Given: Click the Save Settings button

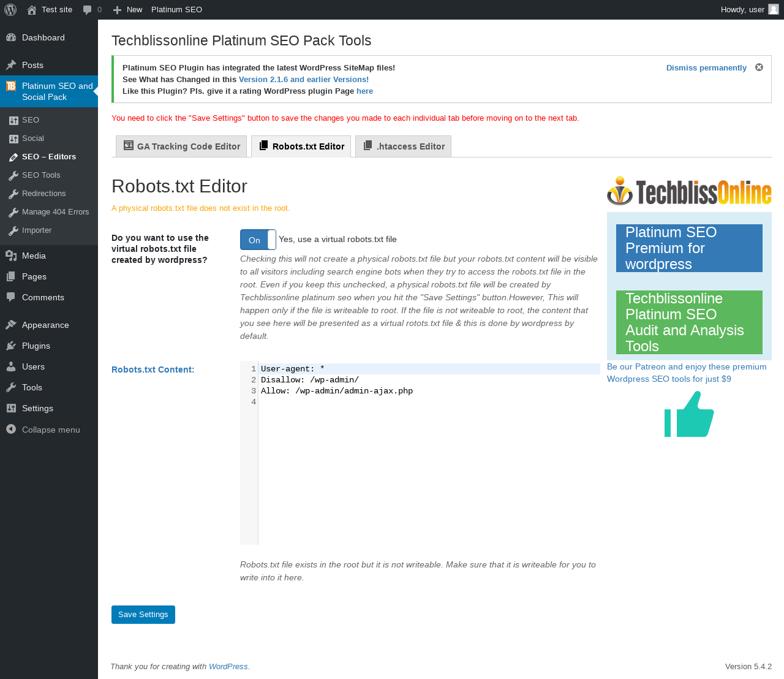Looking at the screenshot, I should [x=143, y=615].
